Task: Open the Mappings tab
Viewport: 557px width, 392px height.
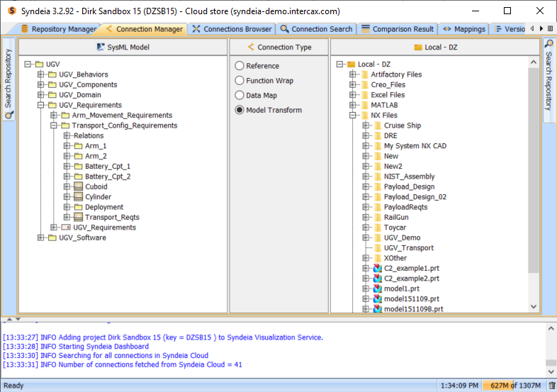Action: click(463, 29)
